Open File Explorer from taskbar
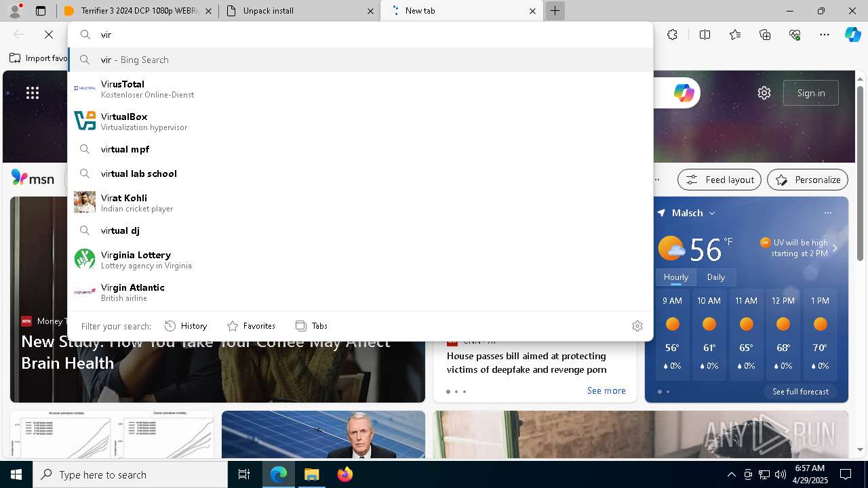 [311, 474]
